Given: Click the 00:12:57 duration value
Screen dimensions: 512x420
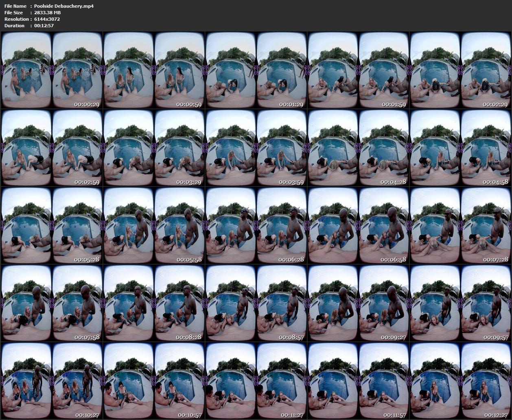Looking at the screenshot, I should 44,26.
